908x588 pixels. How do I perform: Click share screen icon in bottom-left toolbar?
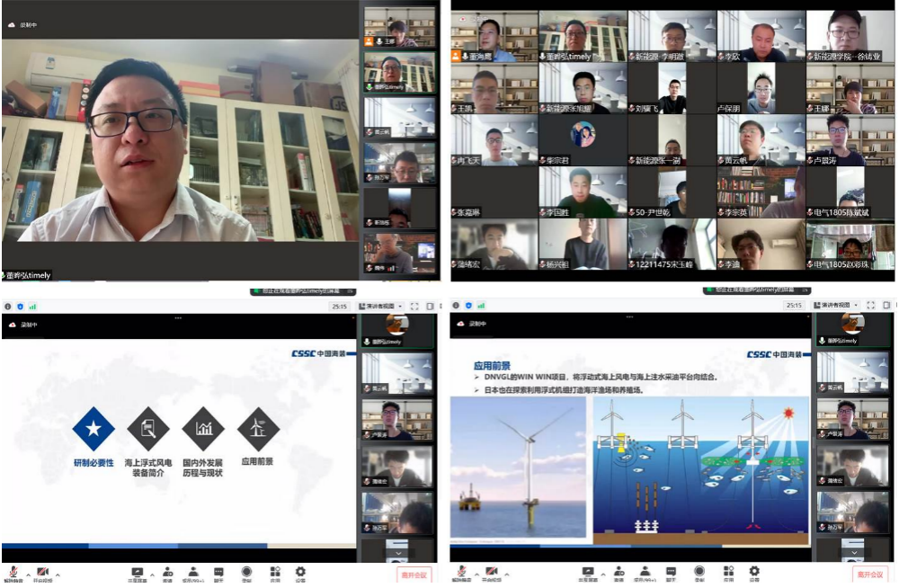[x=137, y=573]
